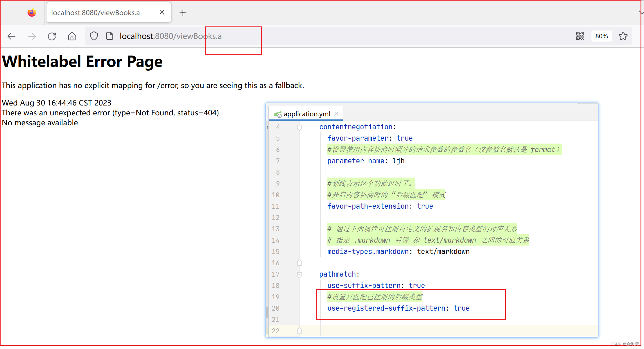Open tracking protection shield info
This screenshot has height=349, width=644.
94,36
